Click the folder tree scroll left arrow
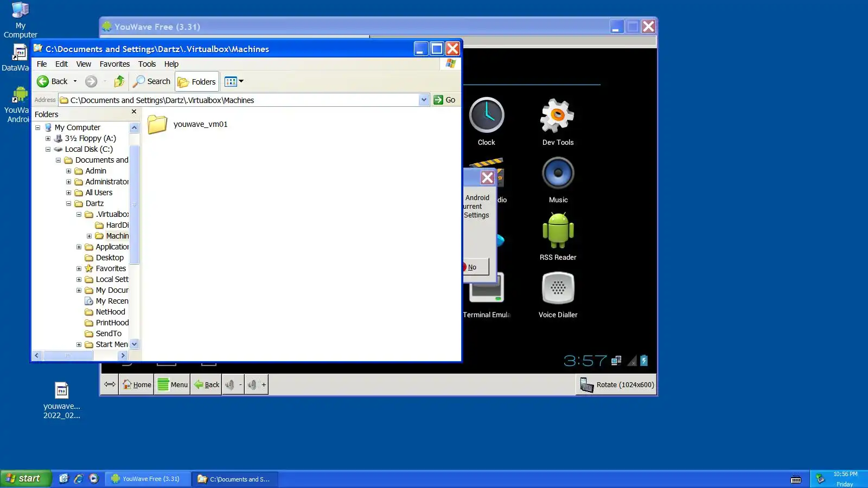This screenshot has width=868, height=488. tap(37, 356)
